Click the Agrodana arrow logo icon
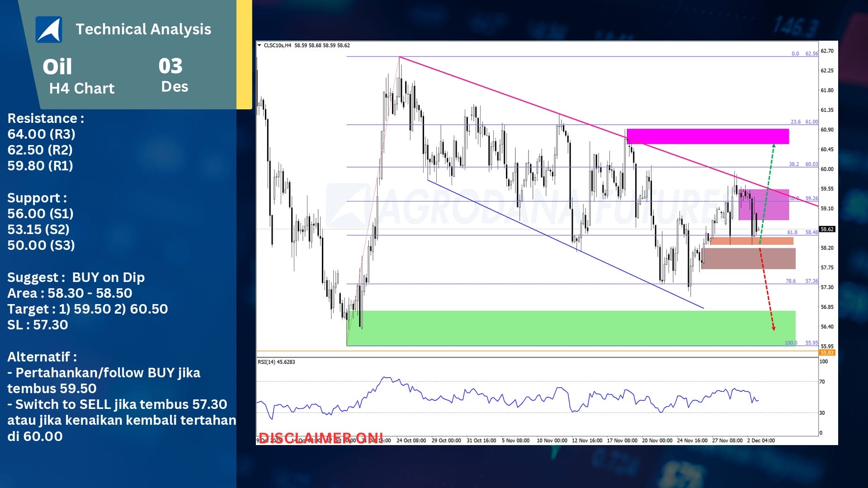 (x=49, y=29)
